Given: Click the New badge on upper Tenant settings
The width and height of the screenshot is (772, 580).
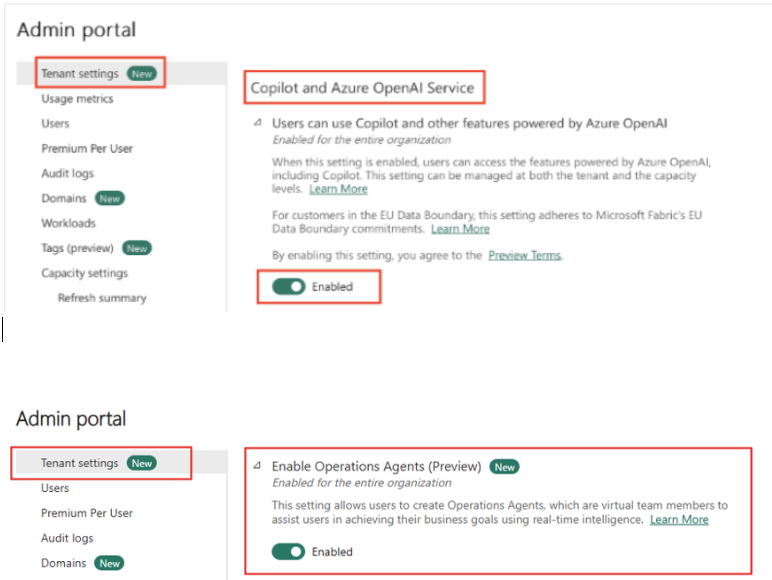Looking at the screenshot, I should pos(142,74).
